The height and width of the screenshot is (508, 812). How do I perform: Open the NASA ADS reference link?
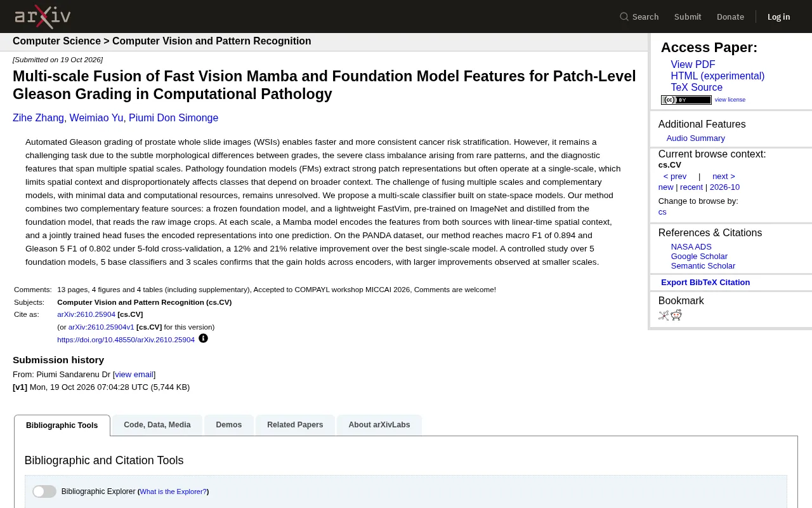[x=691, y=247]
